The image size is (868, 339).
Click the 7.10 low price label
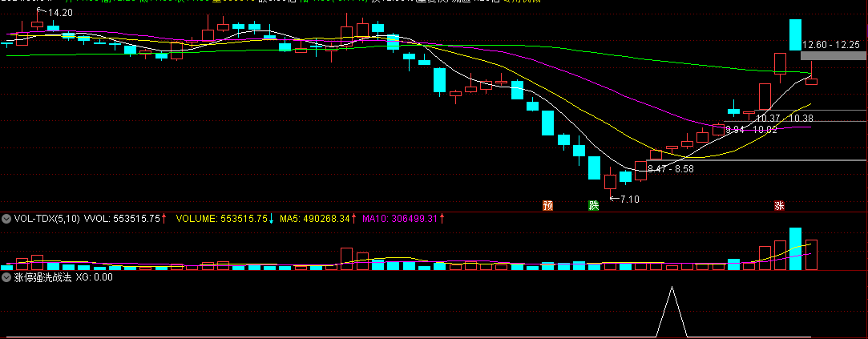click(630, 200)
